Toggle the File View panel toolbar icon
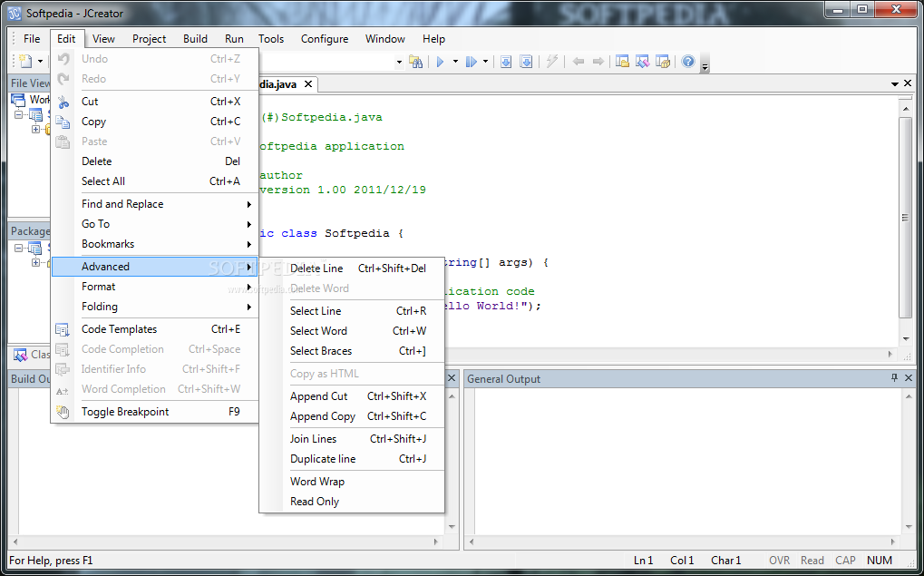Image resolution: width=924 pixels, height=576 pixels. (x=622, y=62)
